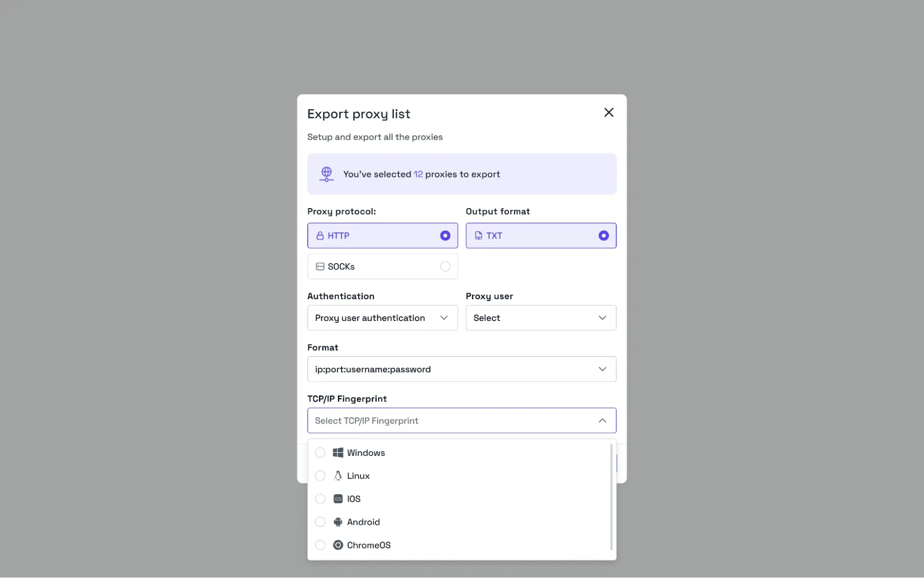This screenshot has width=924, height=578.
Task: Open the Proxy user authentication dropdown
Action: coord(382,318)
